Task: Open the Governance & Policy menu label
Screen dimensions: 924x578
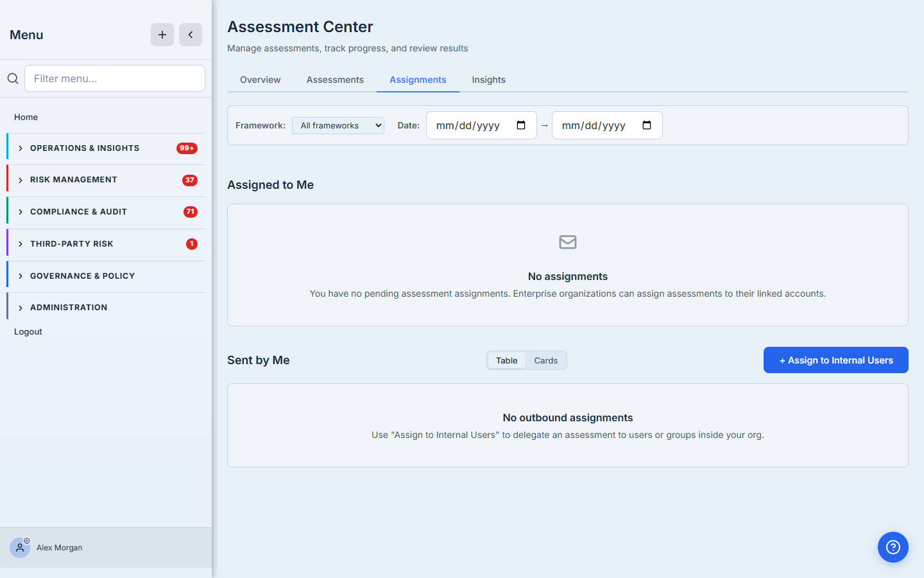Action: click(83, 276)
